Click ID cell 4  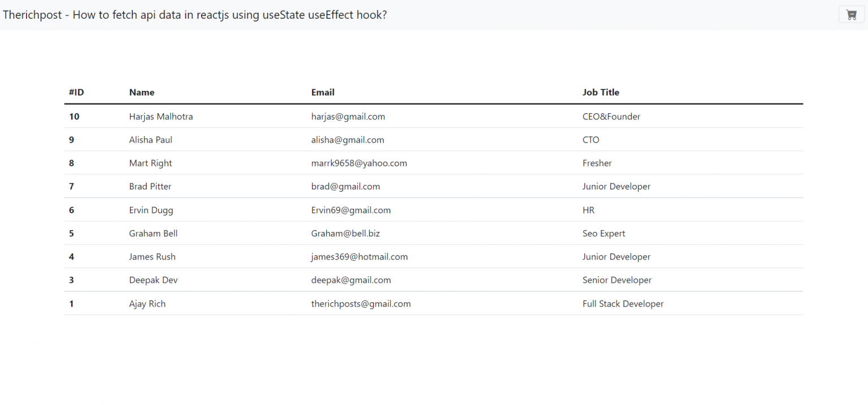(71, 256)
